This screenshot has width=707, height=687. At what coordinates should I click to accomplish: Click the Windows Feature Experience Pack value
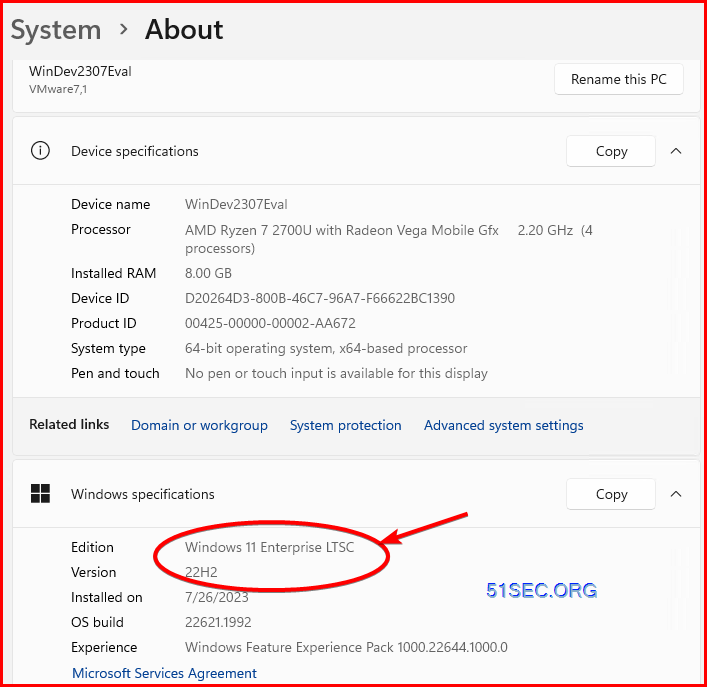tap(346, 647)
